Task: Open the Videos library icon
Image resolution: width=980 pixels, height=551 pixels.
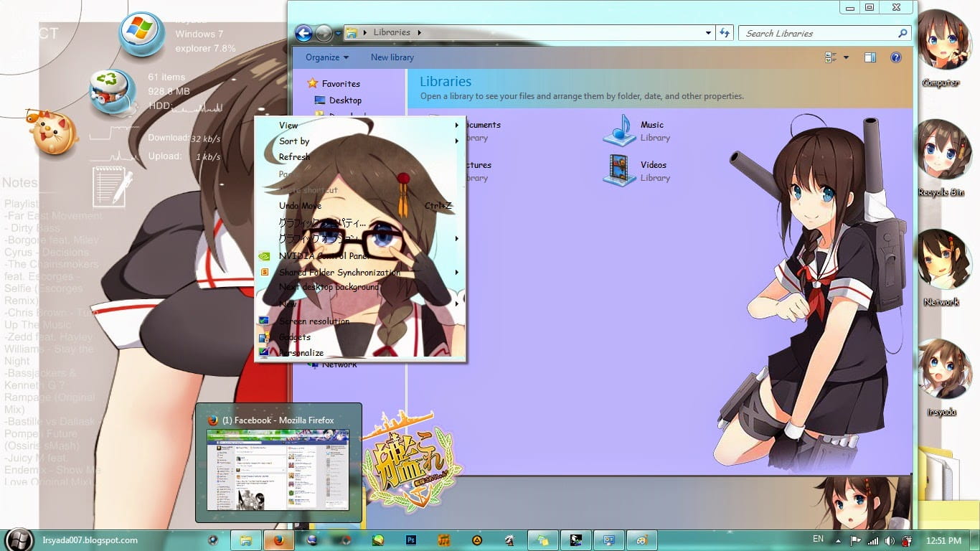Action: point(618,170)
